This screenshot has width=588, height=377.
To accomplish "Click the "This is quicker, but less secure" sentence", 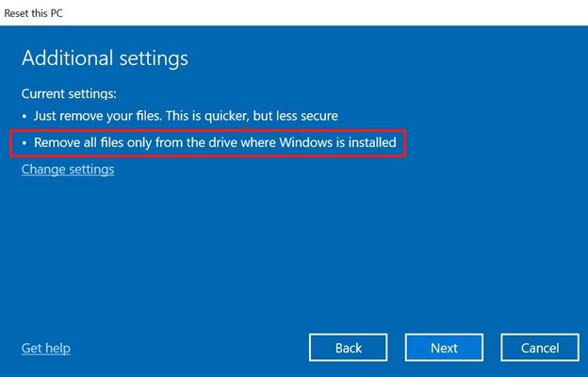I will tap(253, 116).
